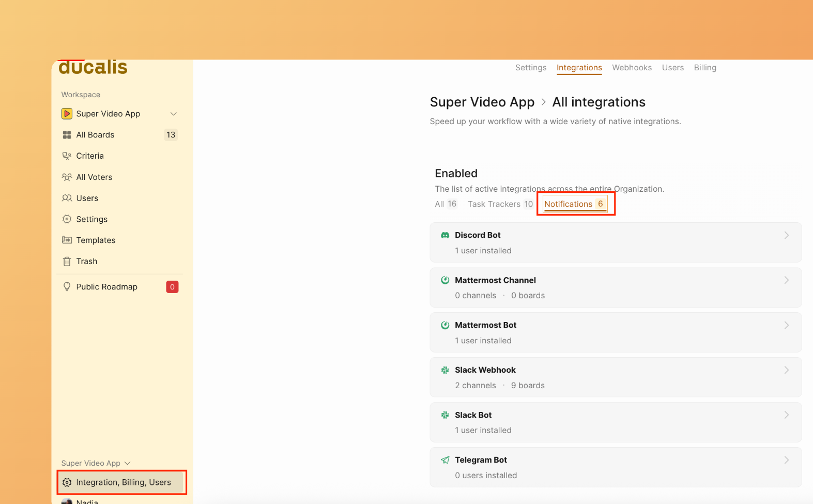Open Slack Bot details via chevron
The height and width of the screenshot is (504, 813).
click(x=786, y=415)
